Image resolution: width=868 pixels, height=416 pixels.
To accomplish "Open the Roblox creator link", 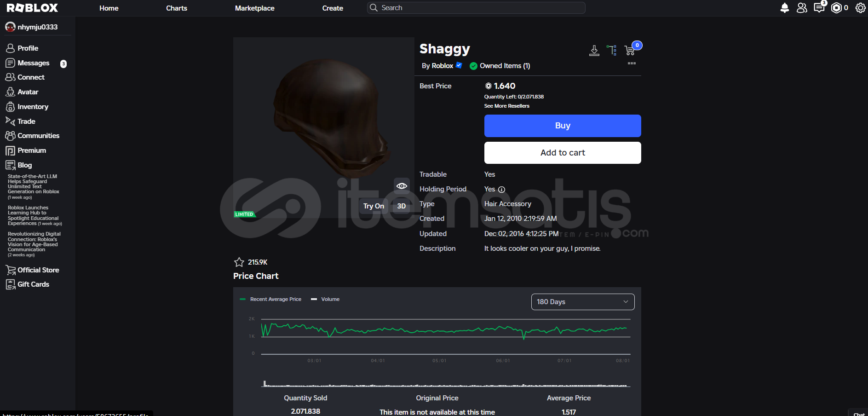I will click(443, 66).
